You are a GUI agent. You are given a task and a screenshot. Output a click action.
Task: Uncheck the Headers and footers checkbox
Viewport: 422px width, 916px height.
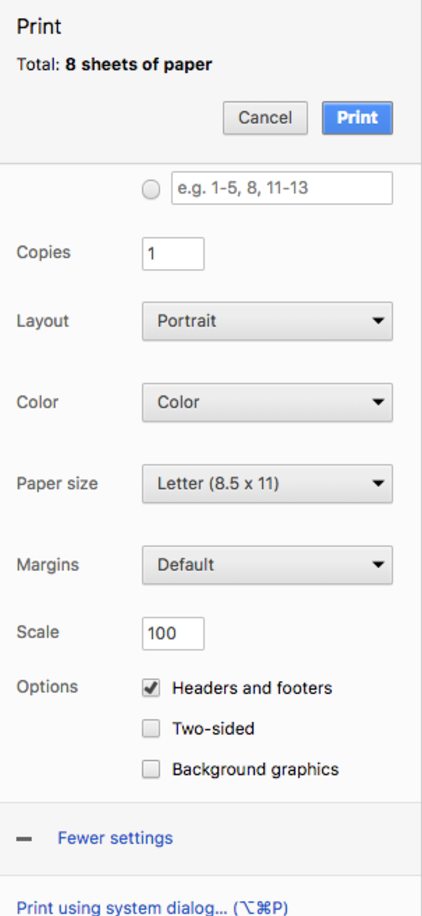point(151,688)
